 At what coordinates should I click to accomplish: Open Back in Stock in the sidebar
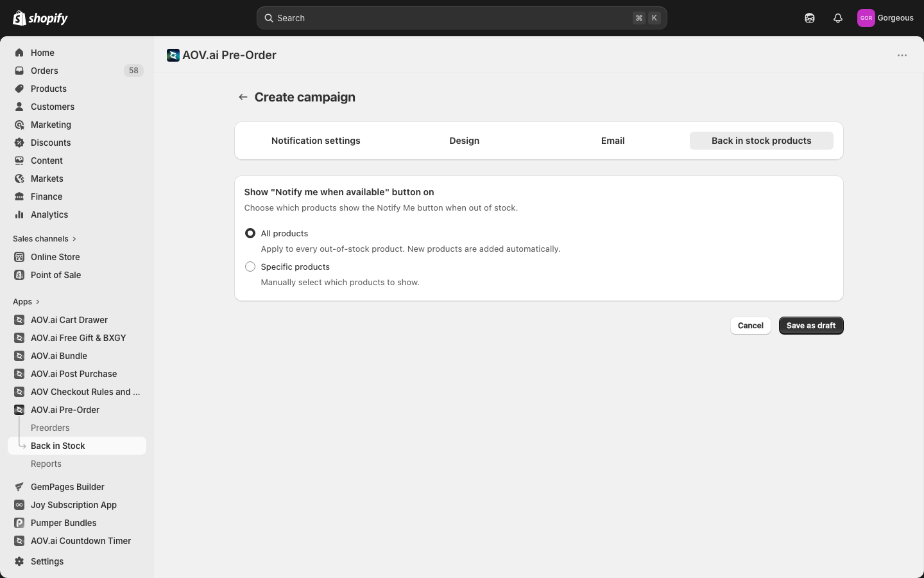(77, 446)
